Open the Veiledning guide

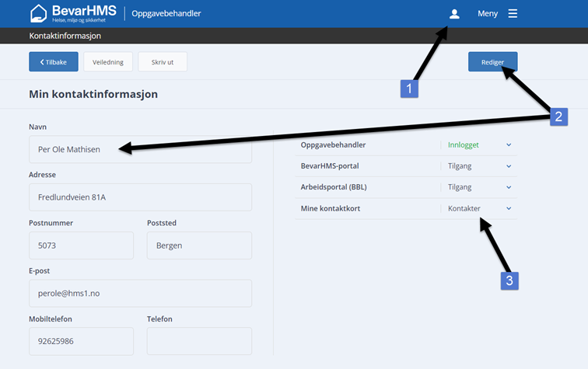pyautogui.click(x=108, y=62)
